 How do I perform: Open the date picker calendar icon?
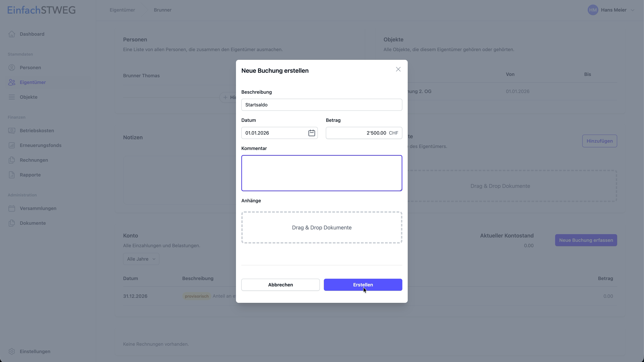click(x=311, y=133)
